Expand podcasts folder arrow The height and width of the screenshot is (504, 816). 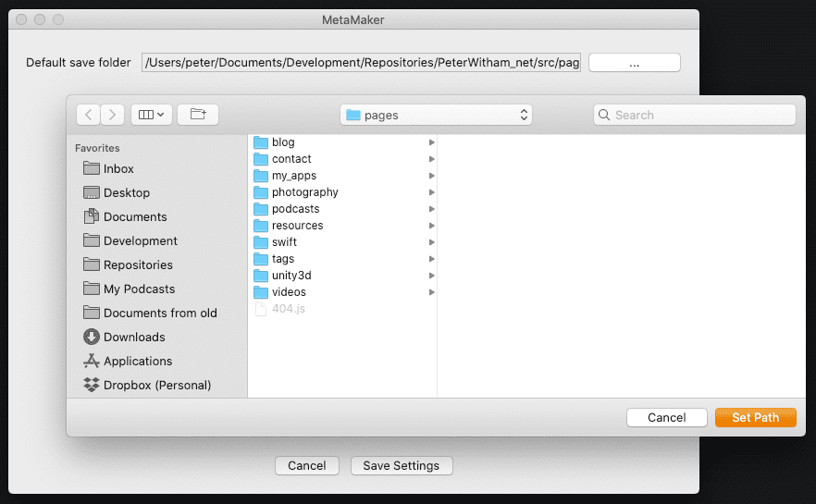[431, 209]
